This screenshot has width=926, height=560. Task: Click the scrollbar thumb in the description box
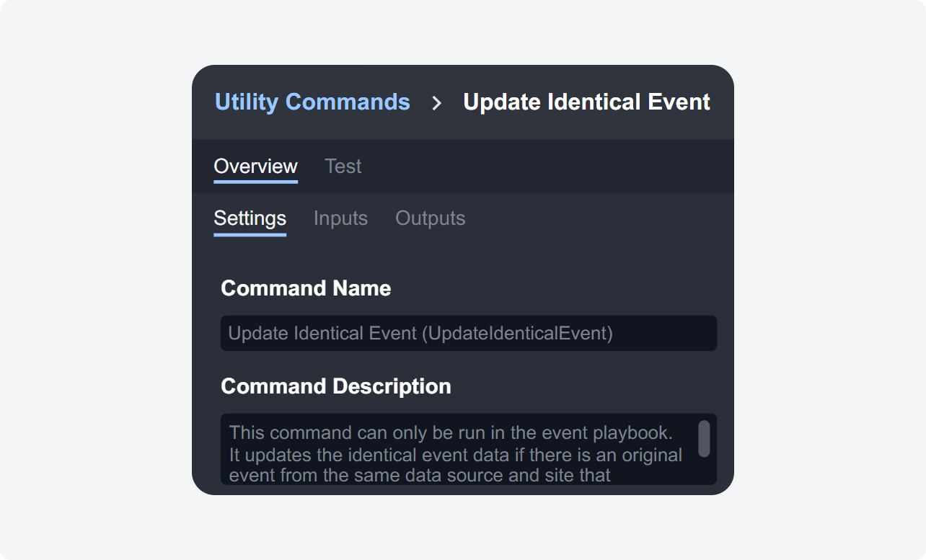[704, 439]
